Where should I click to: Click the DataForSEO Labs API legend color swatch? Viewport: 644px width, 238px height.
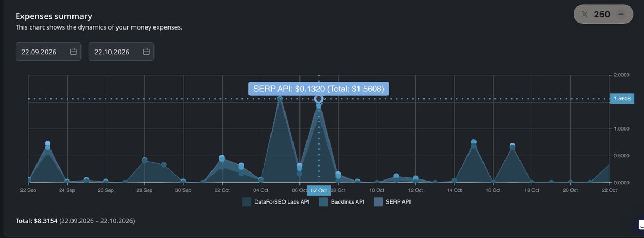point(247,202)
